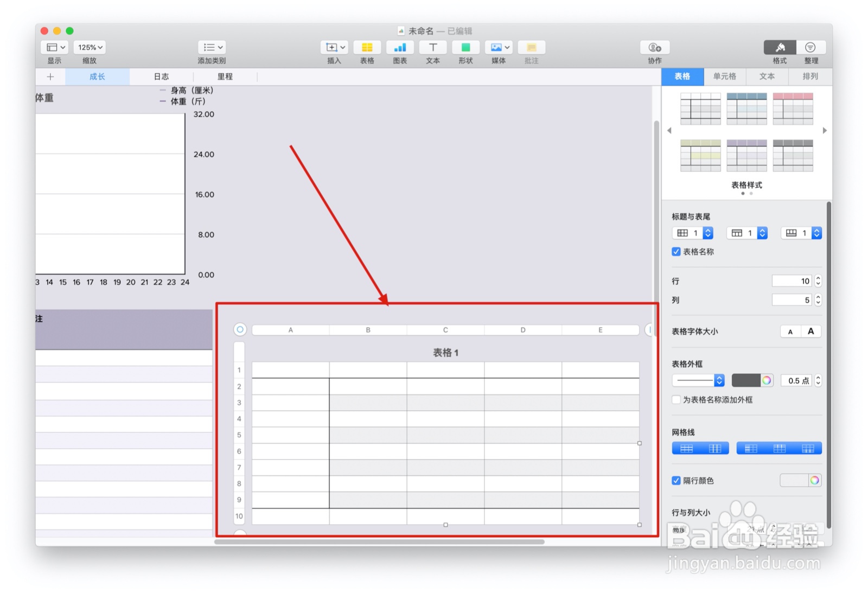Viewport: 868px width, 593px height.
Task: Select the 文本 inspector tab
Action: point(767,76)
